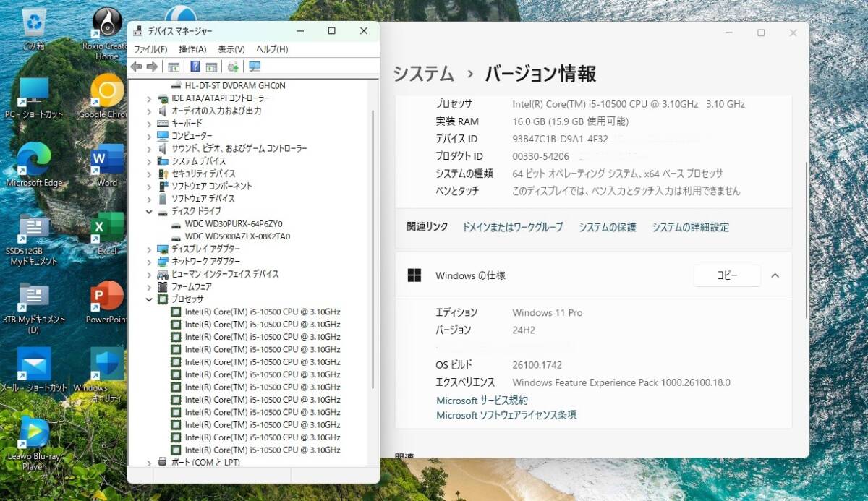Open the 3TB Myドキュメント (D) desktop folder
This screenshot has width=868, height=501.
pyautogui.click(x=34, y=308)
